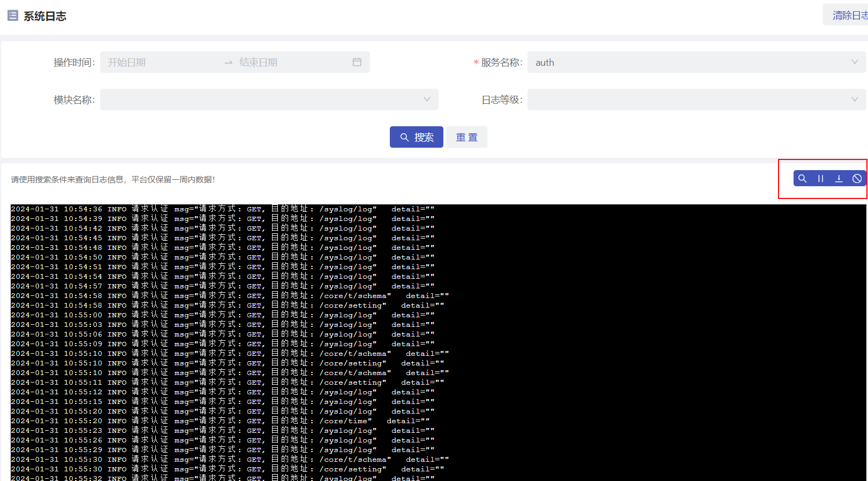Image resolution: width=868 pixels, height=481 pixels.
Task: Select log line at 10:54:48
Action: coord(223,248)
